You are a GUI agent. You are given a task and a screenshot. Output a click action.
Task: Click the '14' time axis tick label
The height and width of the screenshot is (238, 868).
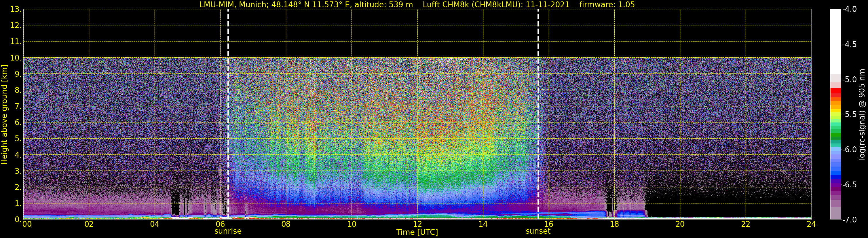[x=483, y=224]
